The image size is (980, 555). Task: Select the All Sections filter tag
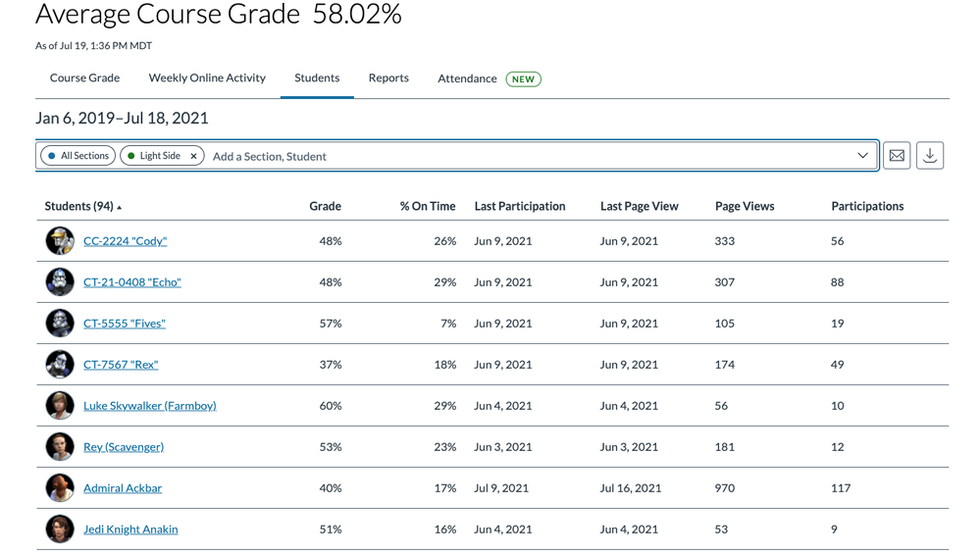[78, 156]
